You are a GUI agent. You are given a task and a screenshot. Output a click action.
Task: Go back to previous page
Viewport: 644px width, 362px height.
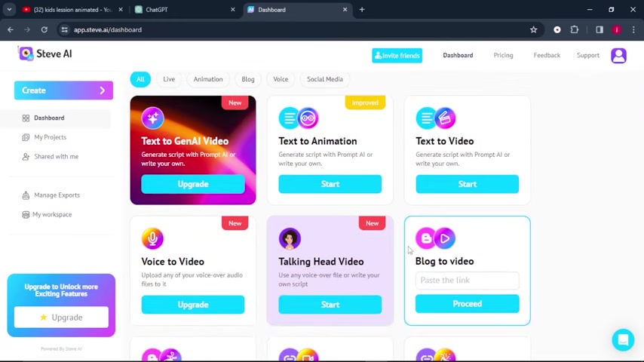pyautogui.click(x=11, y=29)
